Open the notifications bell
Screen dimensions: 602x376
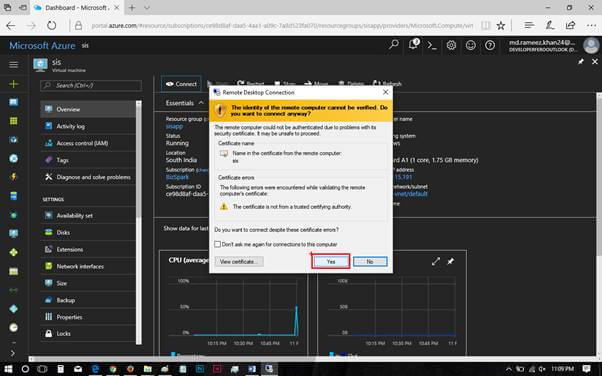click(413, 45)
